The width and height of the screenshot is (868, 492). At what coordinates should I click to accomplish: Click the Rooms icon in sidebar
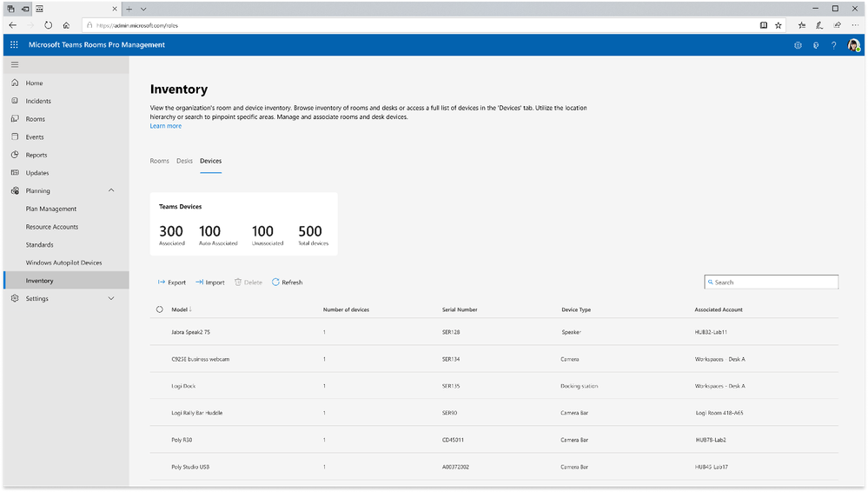pos(15,118)
